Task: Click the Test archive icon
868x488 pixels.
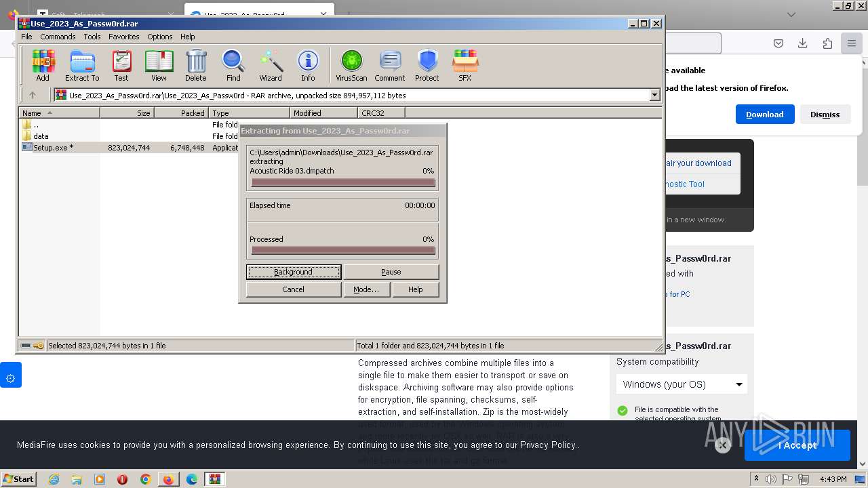Action: 121,66
